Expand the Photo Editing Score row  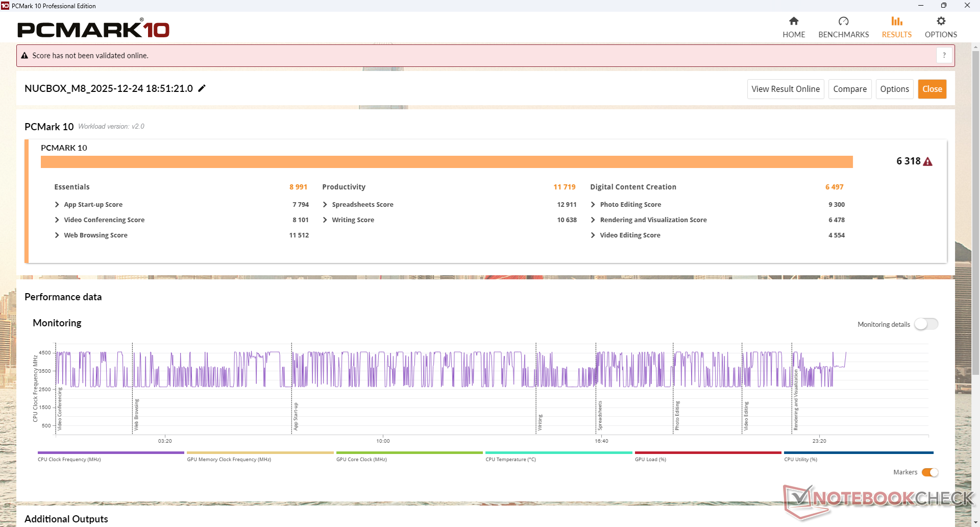593,205
